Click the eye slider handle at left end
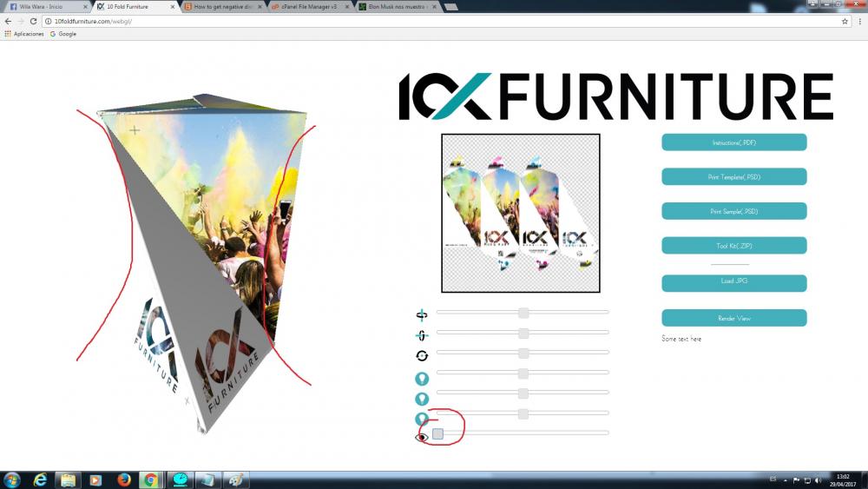868x489 pixels. [437, 433]
